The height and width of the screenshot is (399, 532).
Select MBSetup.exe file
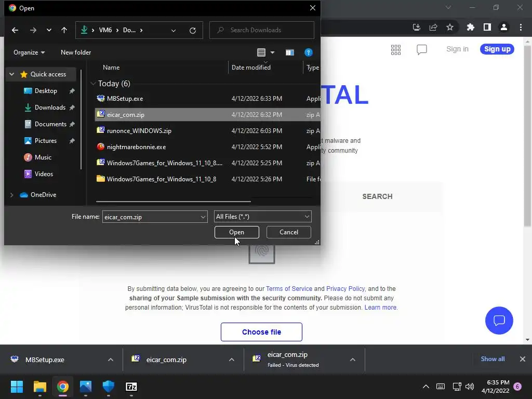click(x=208, y=98)
